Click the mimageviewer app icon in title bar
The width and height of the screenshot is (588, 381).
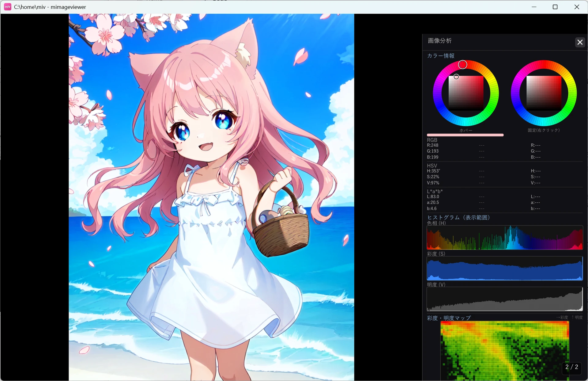8,7
